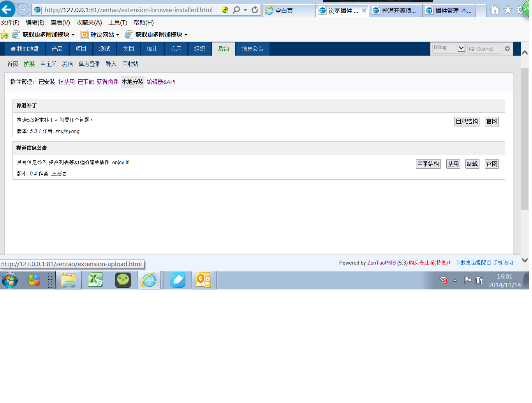Select the 被禁用 plugin filter link

pos(67,82)
